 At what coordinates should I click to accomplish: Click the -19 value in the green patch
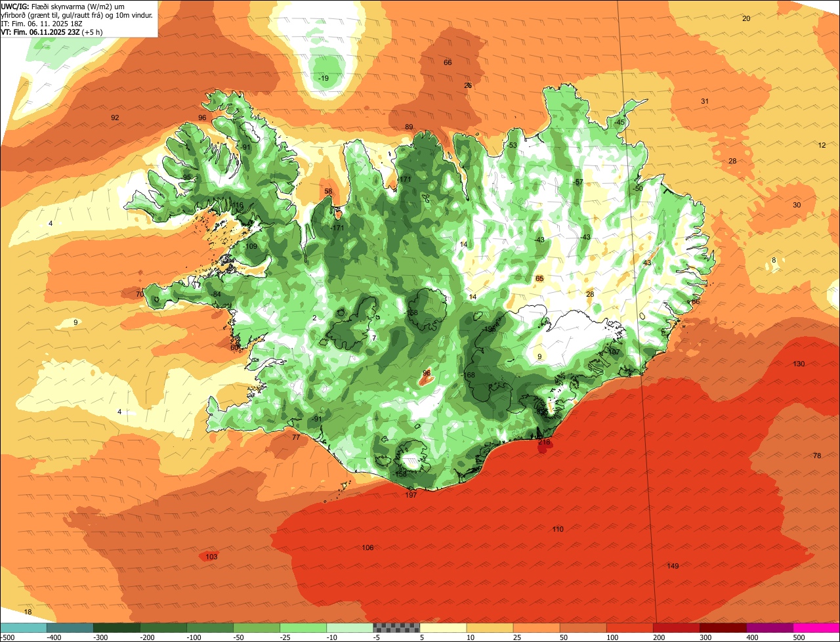[x=323, y=78]
